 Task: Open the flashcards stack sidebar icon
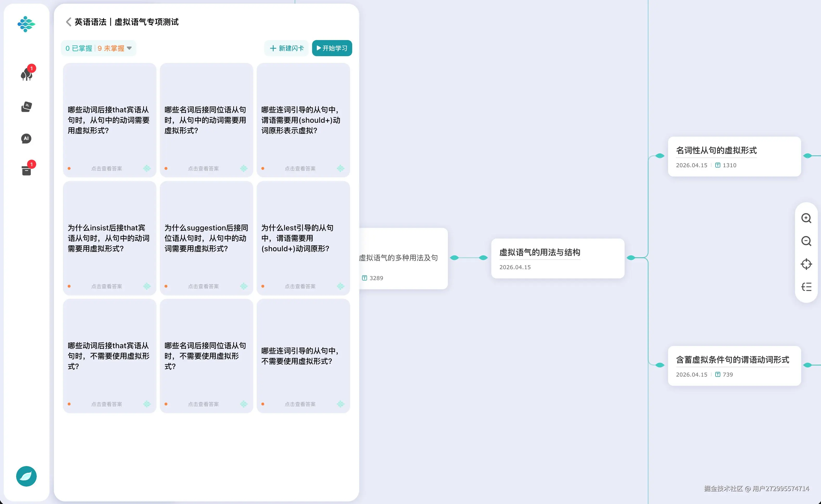(26, 107)
